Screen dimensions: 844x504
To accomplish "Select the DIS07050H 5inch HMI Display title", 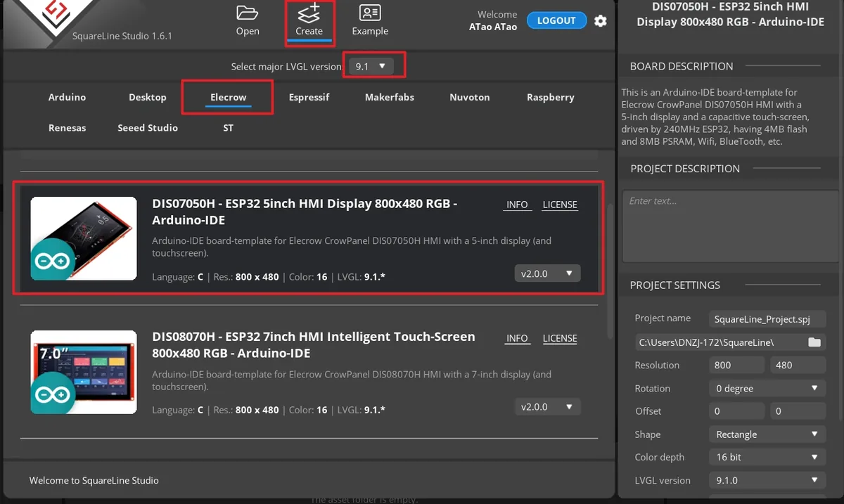I will [305, 212].
